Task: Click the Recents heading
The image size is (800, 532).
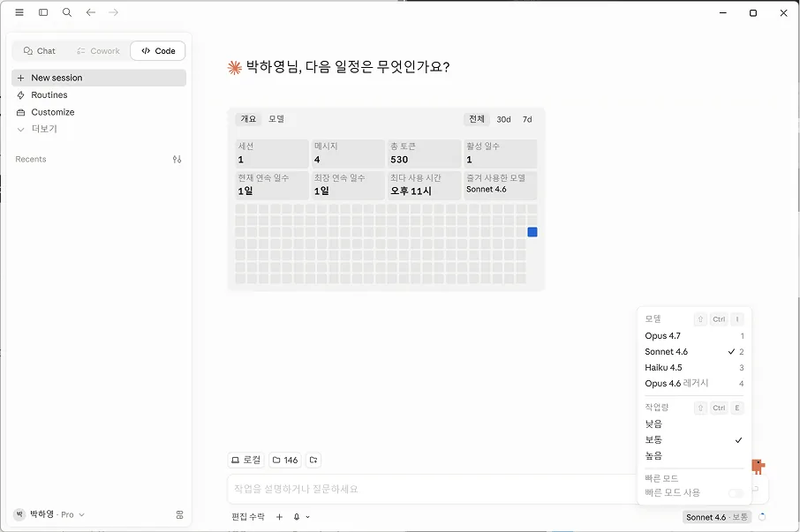Action: click(31, 160)
